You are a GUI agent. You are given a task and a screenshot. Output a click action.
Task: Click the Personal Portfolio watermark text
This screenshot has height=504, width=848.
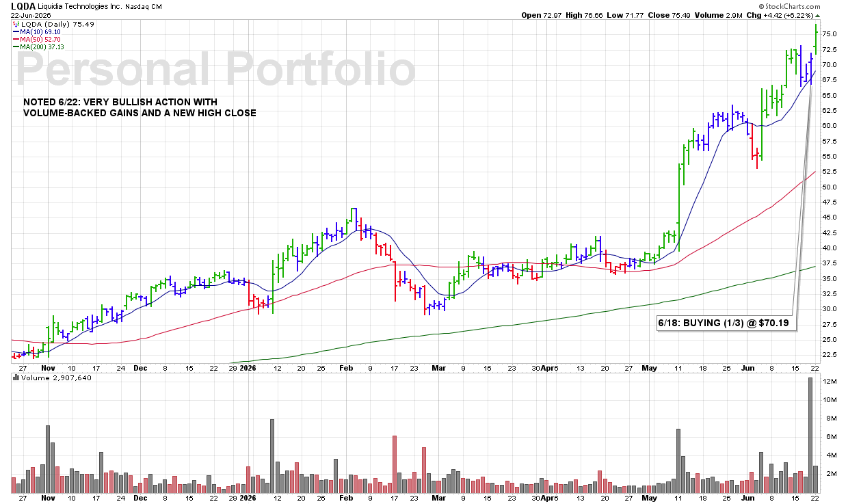click(x=215, y=69)
